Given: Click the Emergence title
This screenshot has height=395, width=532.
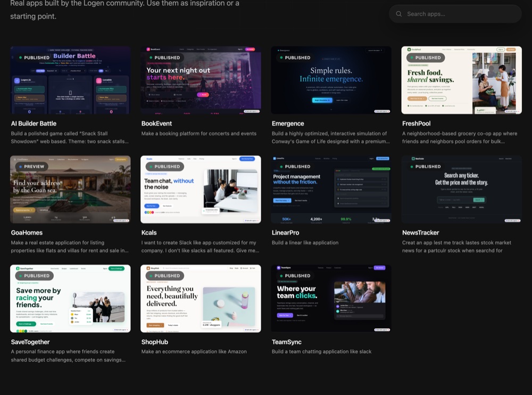Looking at the screenshot, I should point(288,124).
